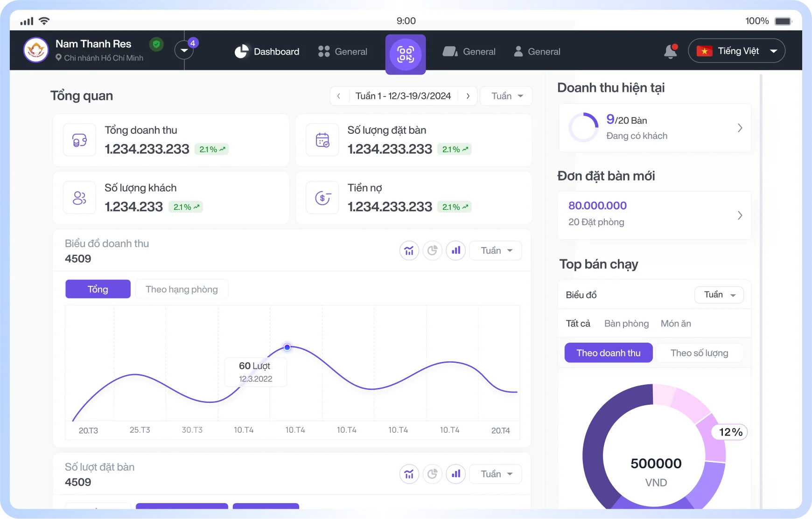This screenshot has width=812, height=519.
Task: Click the notification bell icon
Action: click(x=670, y=51)
